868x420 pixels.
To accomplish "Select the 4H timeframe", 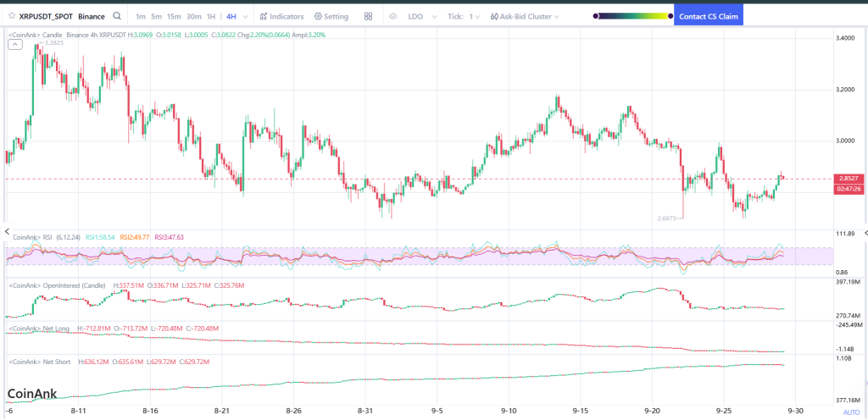I will [231, 17].
